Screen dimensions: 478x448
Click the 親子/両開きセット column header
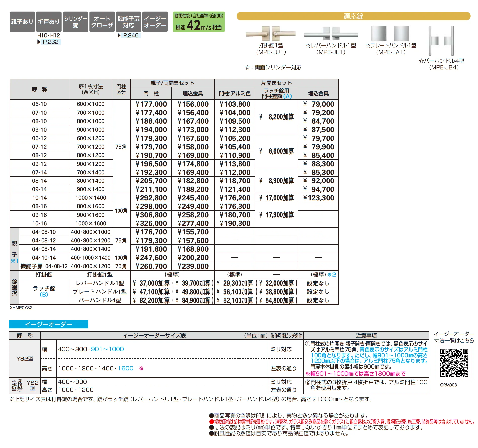click(172, 83)
